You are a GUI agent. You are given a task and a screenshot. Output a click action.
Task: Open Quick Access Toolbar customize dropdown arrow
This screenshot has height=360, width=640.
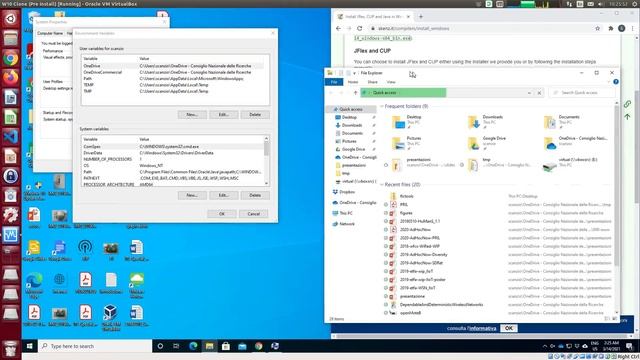tap(354, 73)
